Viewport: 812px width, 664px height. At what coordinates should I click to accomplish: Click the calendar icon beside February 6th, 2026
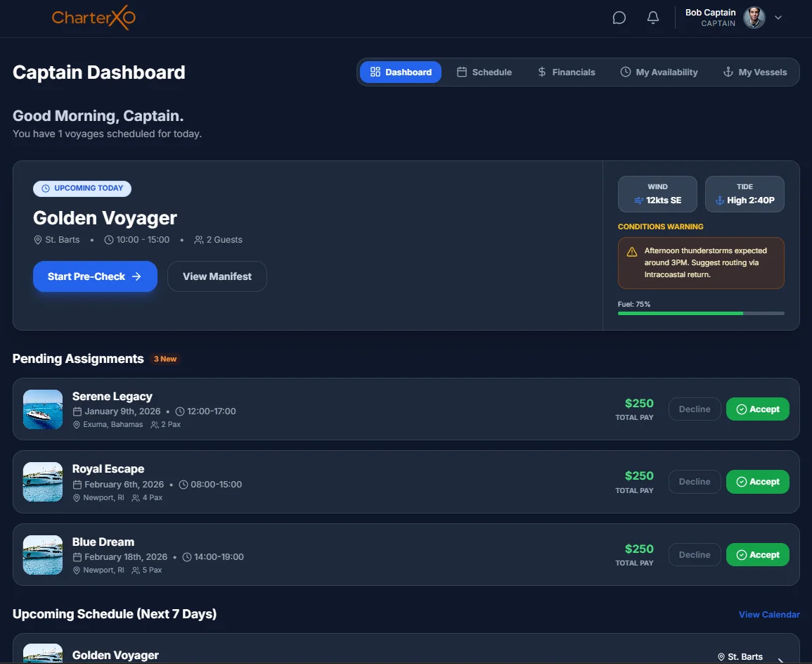coord(77,485)
